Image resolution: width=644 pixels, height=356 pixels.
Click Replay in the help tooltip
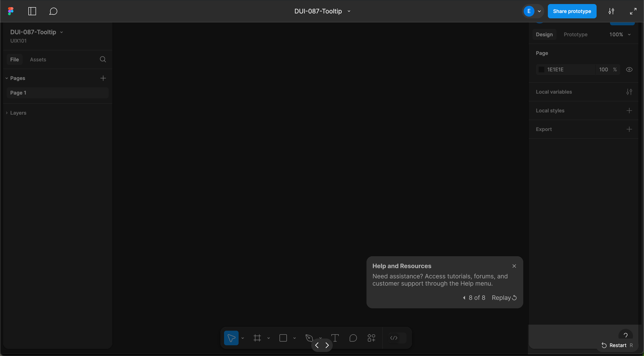coord(504,298)
